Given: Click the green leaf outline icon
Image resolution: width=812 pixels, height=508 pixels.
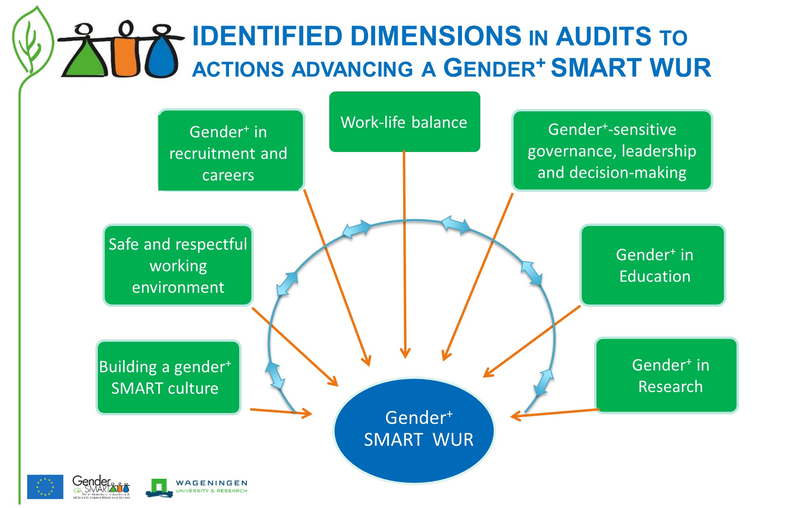Looking at the screenshot, I should 32,41.
